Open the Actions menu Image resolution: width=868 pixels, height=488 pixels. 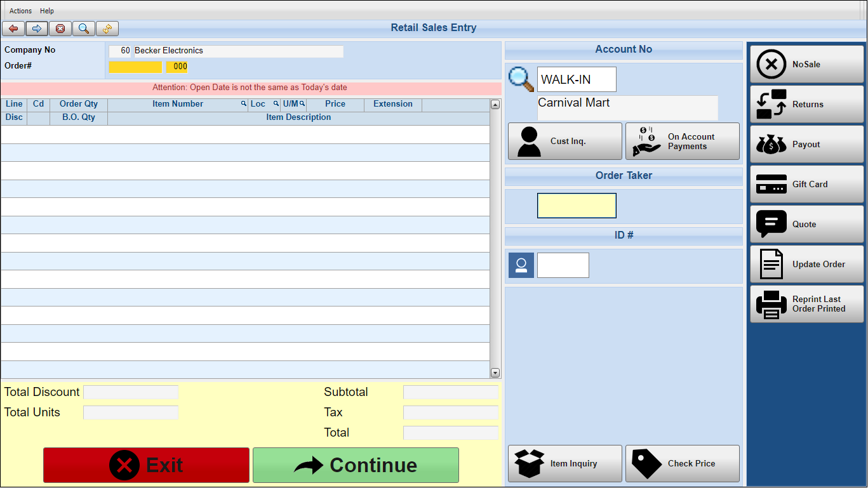point(20,11)
